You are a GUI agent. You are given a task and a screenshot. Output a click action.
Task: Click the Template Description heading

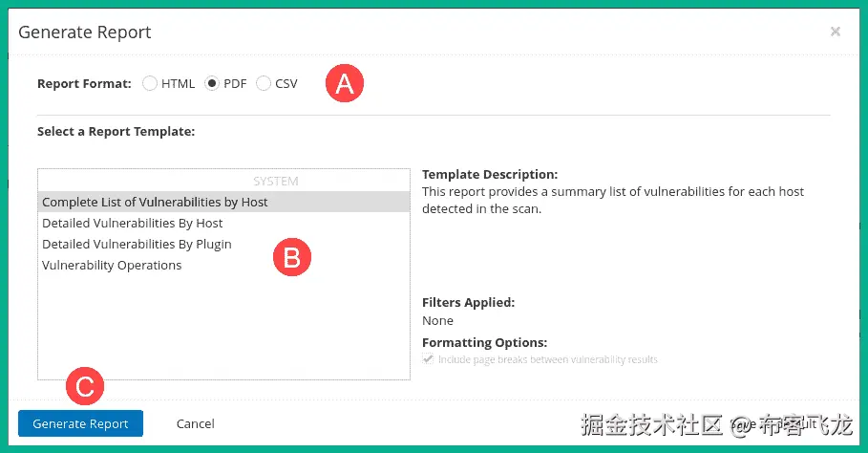click(489, 175)
